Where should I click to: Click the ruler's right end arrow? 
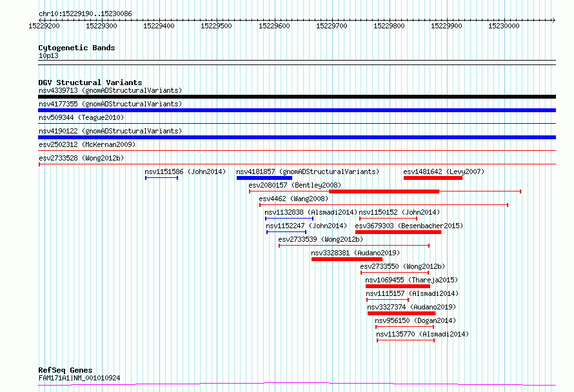pyautogui.click(x=553, y=20)
